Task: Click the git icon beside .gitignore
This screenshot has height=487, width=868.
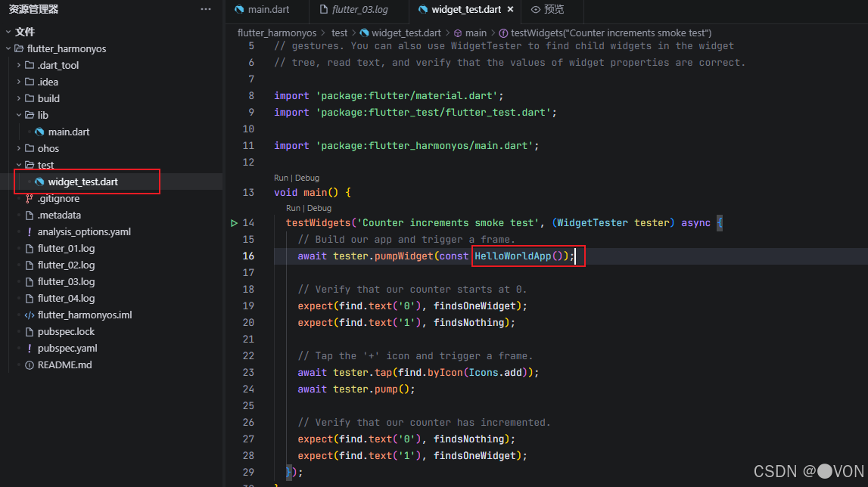Action: 30,198
